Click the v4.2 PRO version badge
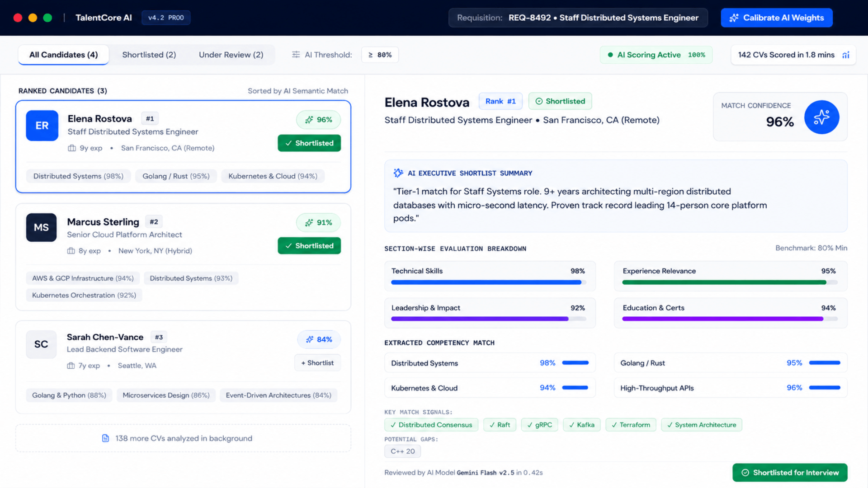The height and width of the screenshot is (488, 868). coord(166,18)
